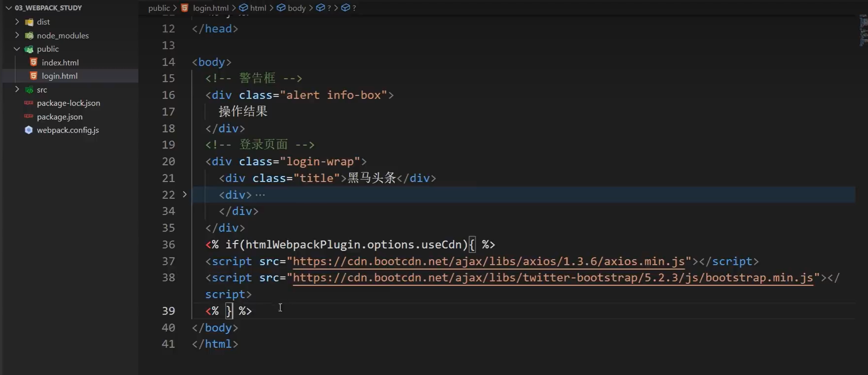Select login.html in the file tree
This screenshot has width=868, height=375.
(60, 76)
